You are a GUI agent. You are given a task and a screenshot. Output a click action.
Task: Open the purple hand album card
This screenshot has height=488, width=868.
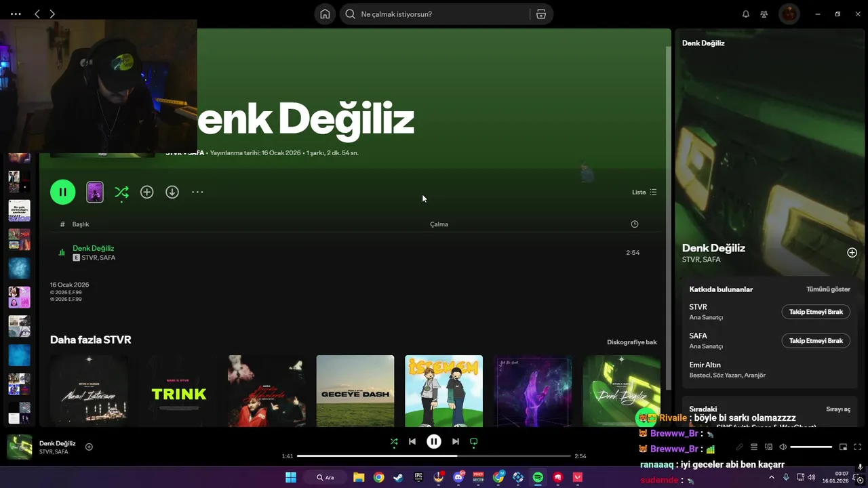[533, 391]
